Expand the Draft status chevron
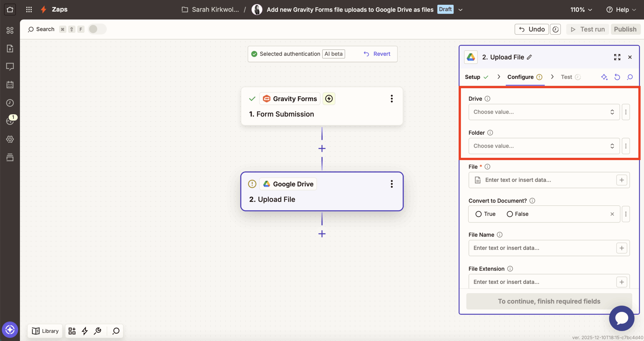The height and width of the screenshot is (341, 644). [461, 9]
